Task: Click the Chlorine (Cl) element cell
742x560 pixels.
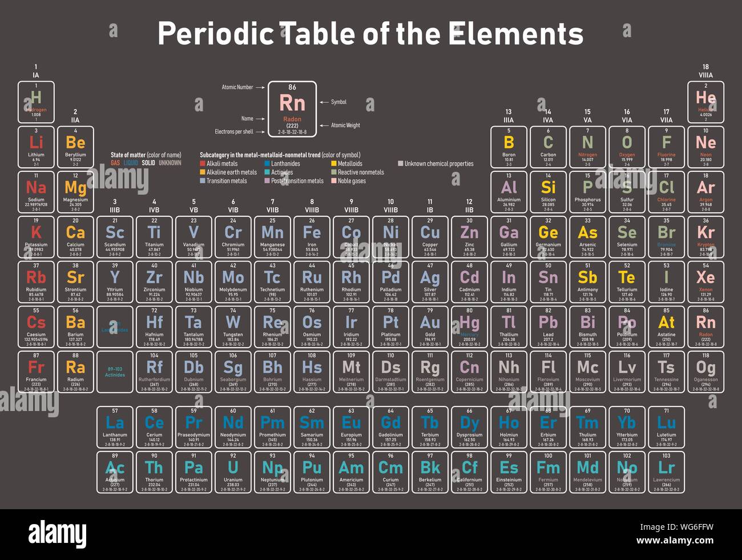Action: [x=666, y=192]
